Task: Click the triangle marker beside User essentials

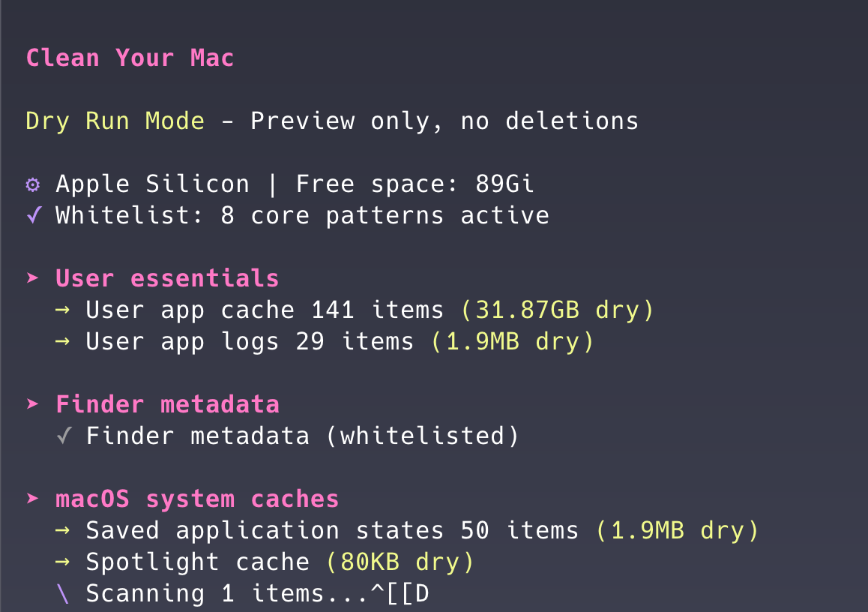Action: click(33, 278)
